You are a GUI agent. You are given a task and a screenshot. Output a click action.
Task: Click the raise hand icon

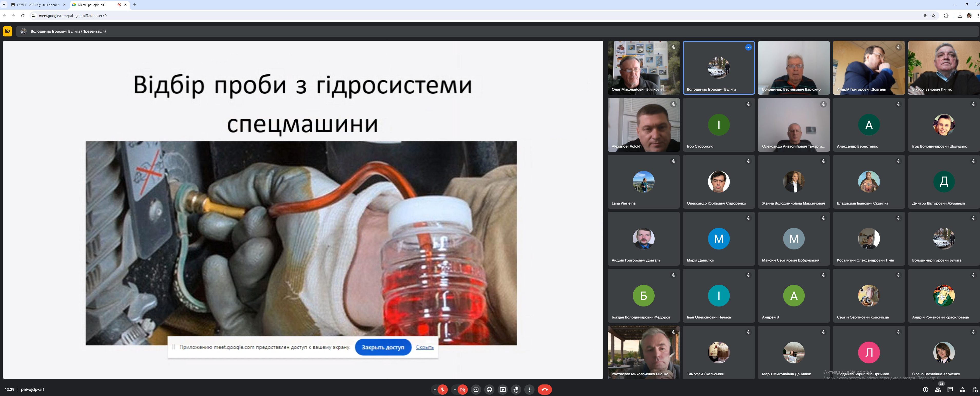click(x=516, y=390)
